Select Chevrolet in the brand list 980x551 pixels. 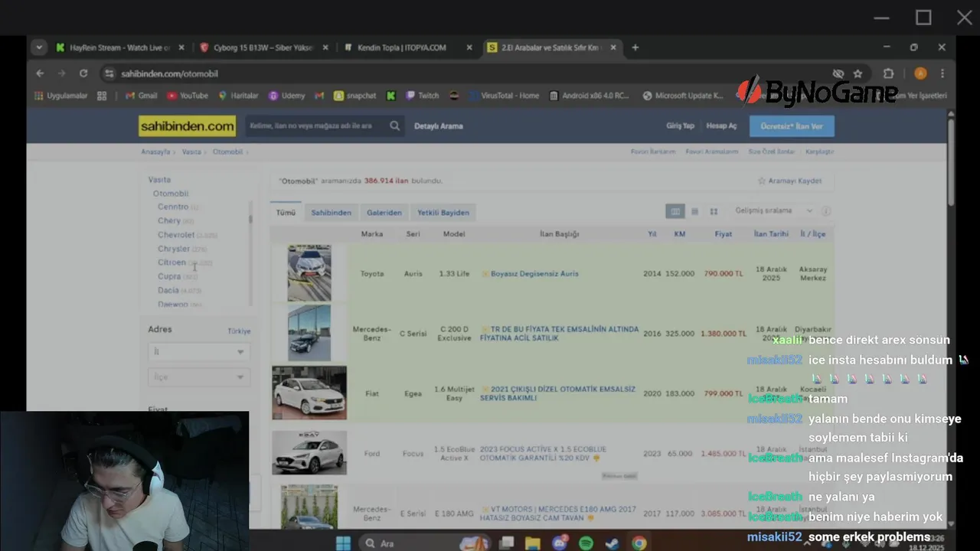pyautogui.click(x=176, y=235)
